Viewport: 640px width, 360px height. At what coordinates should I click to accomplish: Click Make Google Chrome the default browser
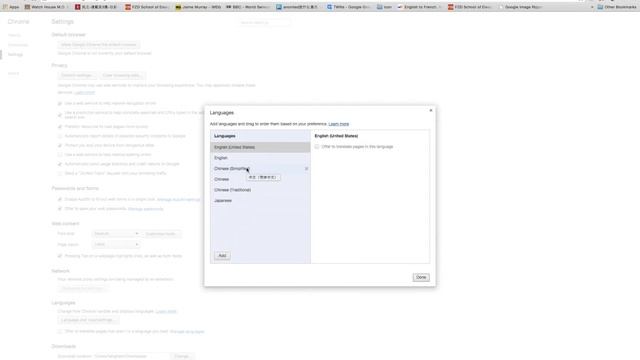pyautogui.click(x=99, y=44)
